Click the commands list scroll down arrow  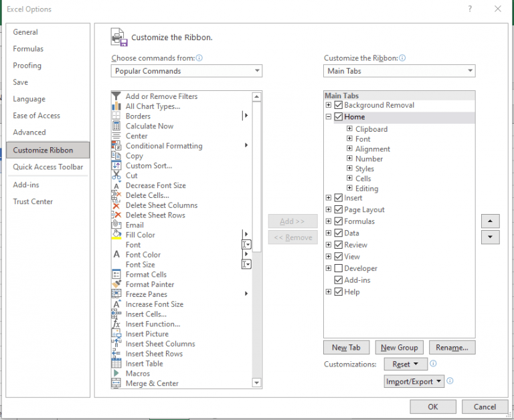(257, 383)
